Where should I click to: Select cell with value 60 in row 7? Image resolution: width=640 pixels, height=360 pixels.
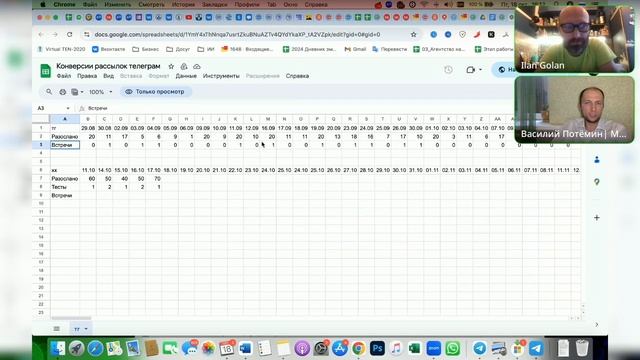click(88, 178)
